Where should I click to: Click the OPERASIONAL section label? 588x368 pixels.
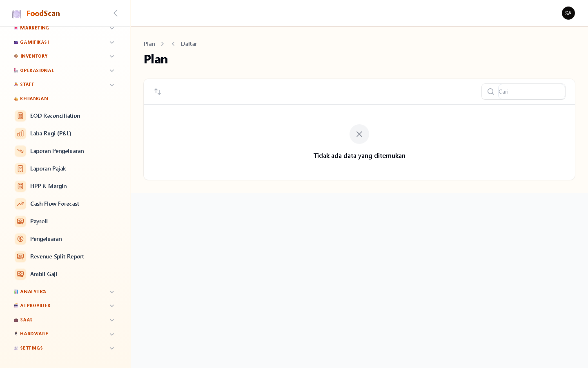pyautogui.click(x=37, y=70)
